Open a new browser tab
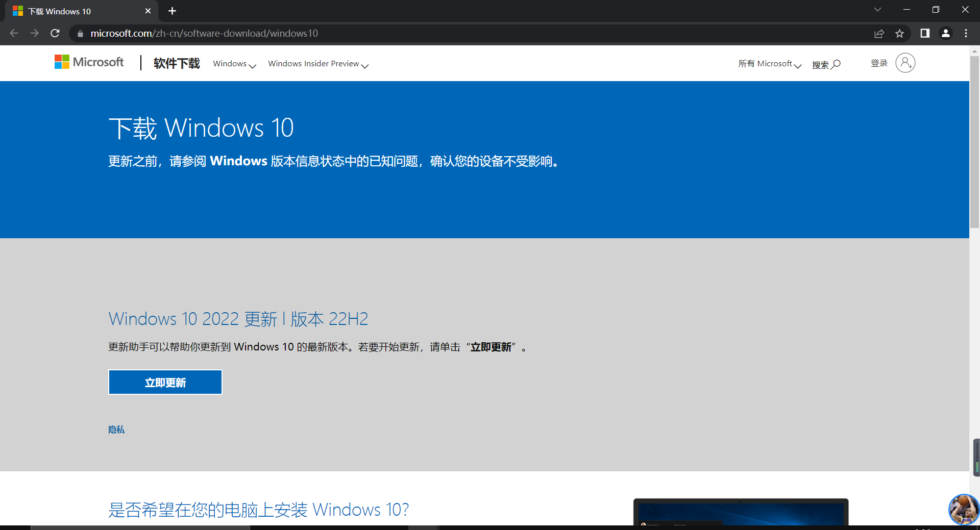 click(x=172, y=11)
